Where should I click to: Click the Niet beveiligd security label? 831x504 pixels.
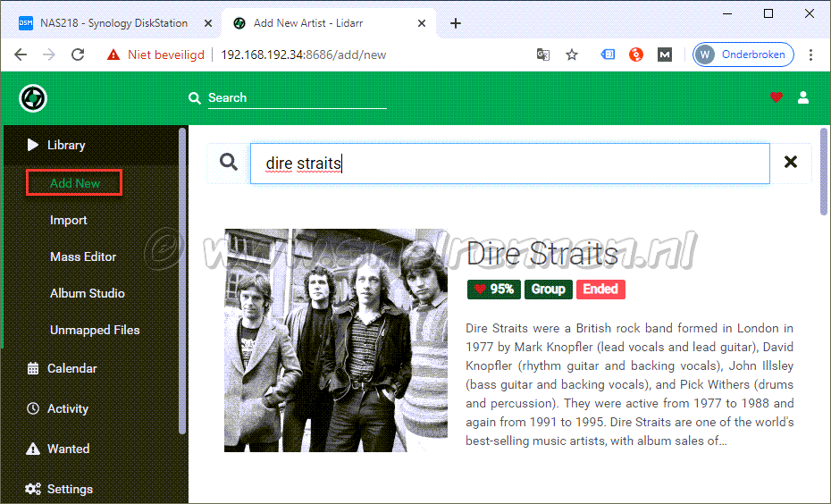tap(166, 55)
